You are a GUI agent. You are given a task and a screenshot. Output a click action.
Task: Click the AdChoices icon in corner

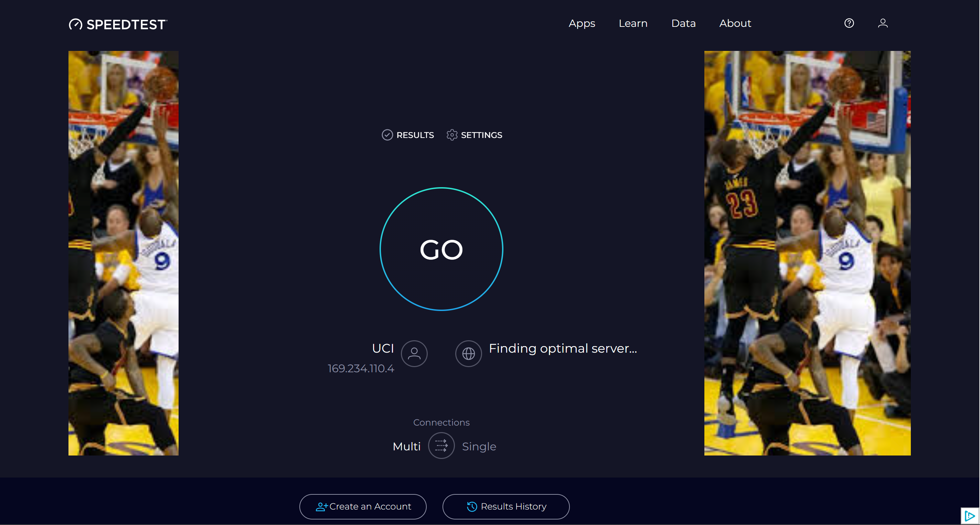pyautogui.click(x=969, y=516)
